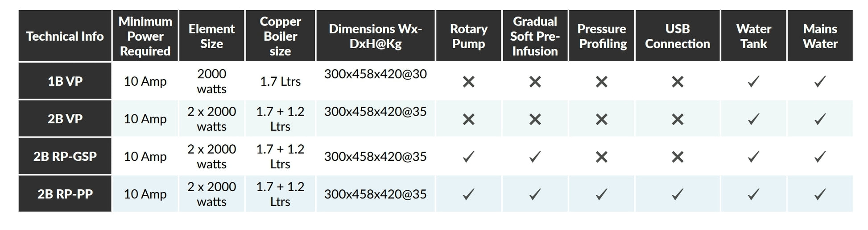The width and height of the screenshot is (868, 230).
Task: Click the 1B VP 1.7 Ltrs boiler cell
Action: 280,81
